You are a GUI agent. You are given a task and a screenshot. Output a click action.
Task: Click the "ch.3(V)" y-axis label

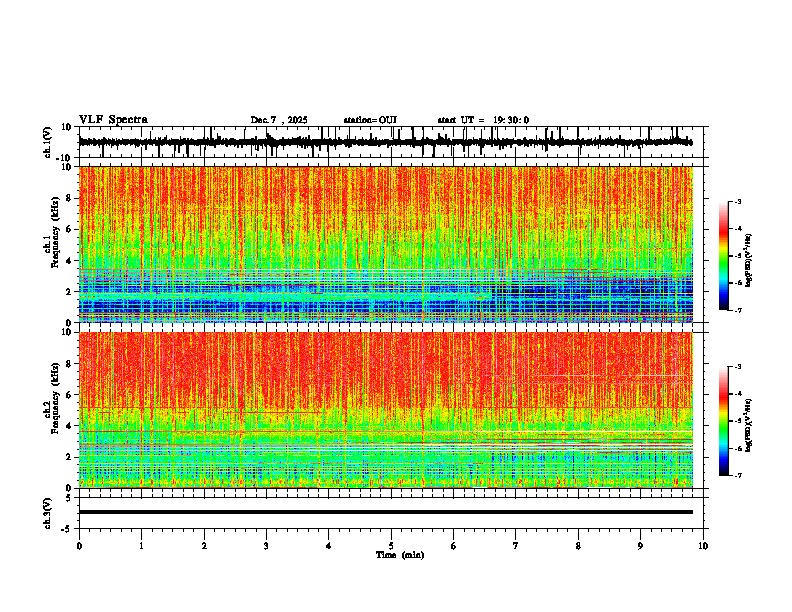(x=48, y=513)
